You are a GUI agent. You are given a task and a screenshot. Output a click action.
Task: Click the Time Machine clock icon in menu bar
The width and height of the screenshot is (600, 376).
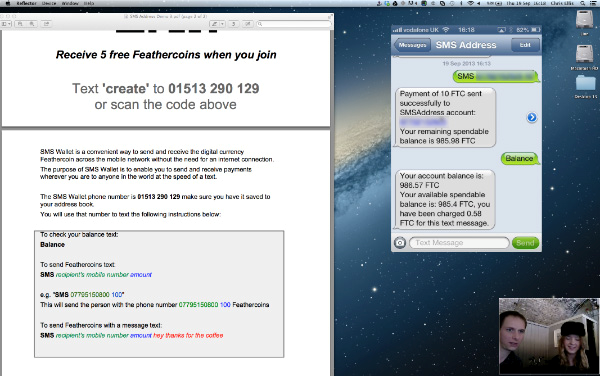click(452, 3)
